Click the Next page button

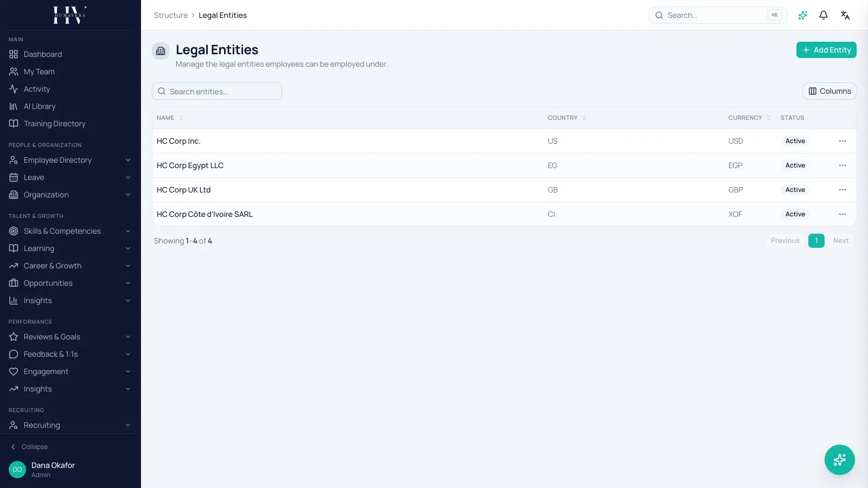[841, 241]
